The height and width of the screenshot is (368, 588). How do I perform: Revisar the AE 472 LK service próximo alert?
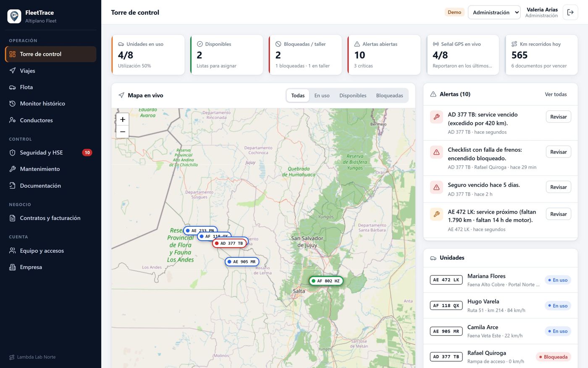click(x=558, y=214)
